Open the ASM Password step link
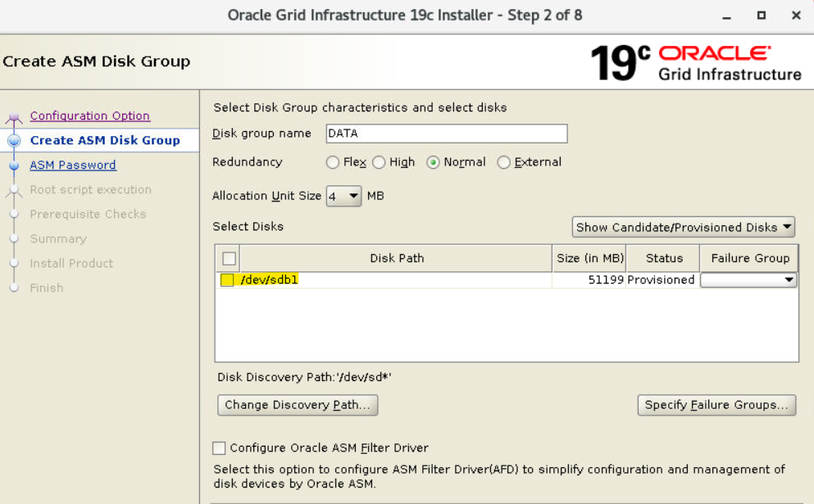This screenshot has height=504, width=814. 73,166
